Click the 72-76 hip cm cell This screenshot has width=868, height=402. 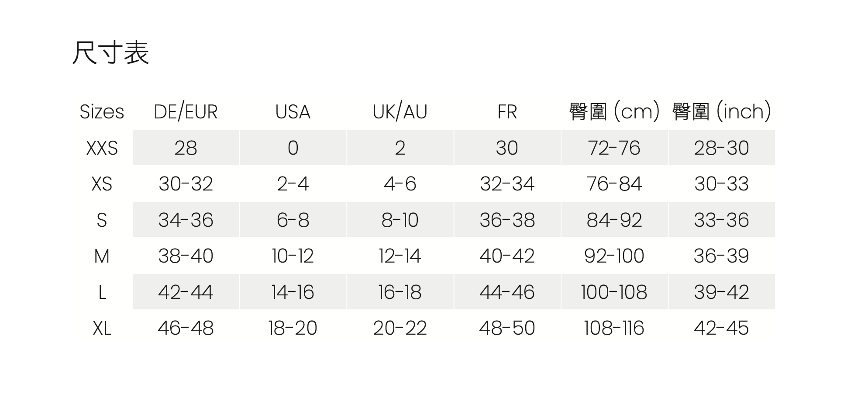(x=614, y=148)
